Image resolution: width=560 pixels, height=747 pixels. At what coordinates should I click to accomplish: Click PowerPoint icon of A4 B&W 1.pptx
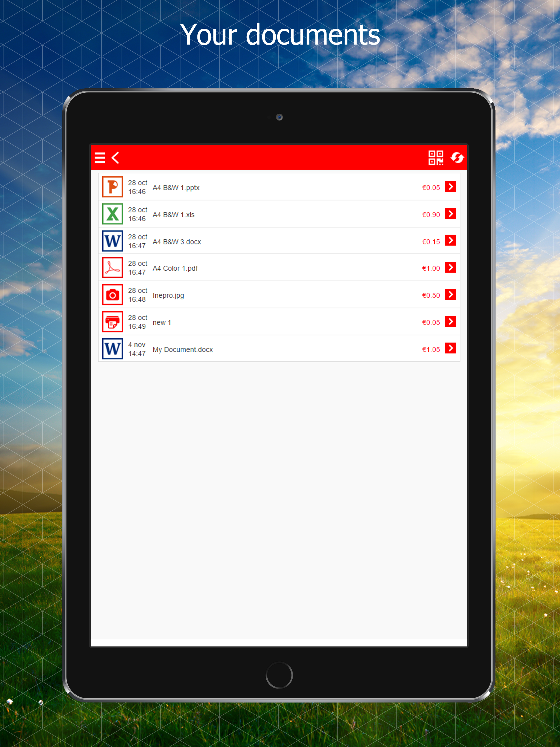[112, 187]
